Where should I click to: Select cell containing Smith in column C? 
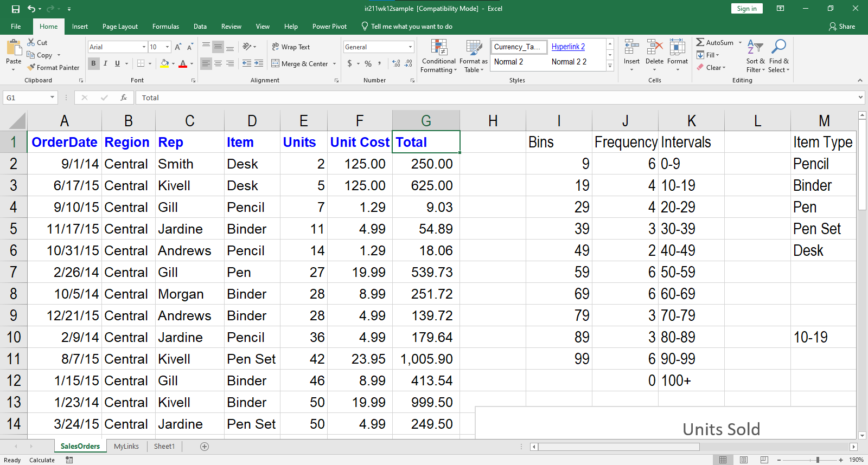click(x=189, y=164)
